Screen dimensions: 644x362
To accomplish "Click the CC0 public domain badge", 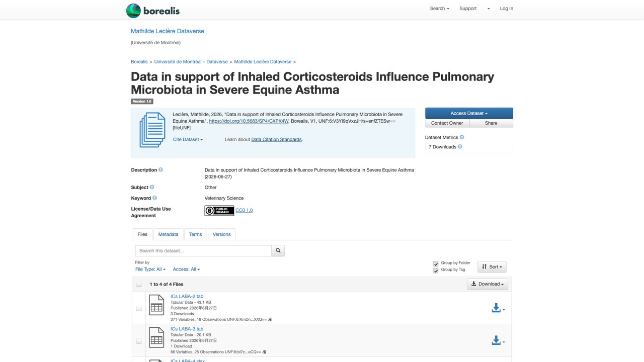I will tap(219, 211).
